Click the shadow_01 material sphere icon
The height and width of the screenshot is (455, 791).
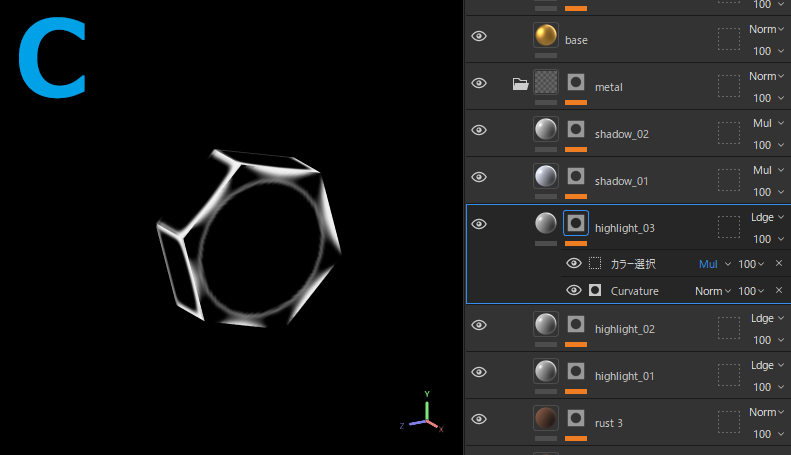pos(545,176)
